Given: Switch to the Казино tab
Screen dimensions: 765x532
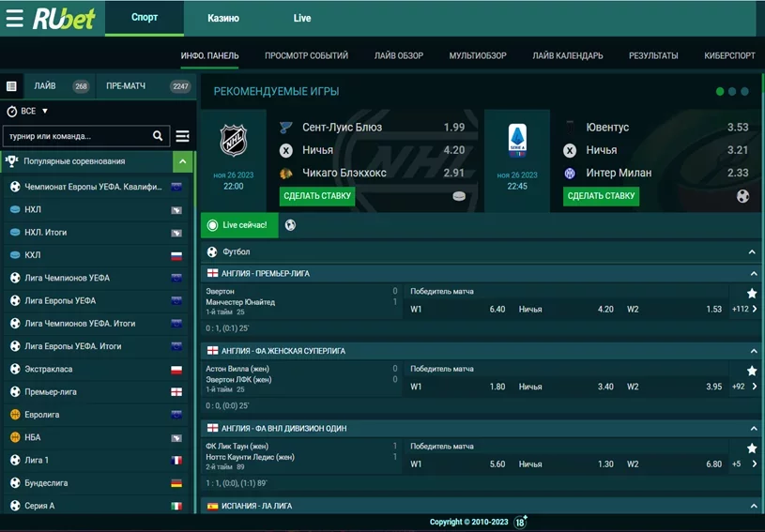Looking at the screenshot, I should point(223,18).
